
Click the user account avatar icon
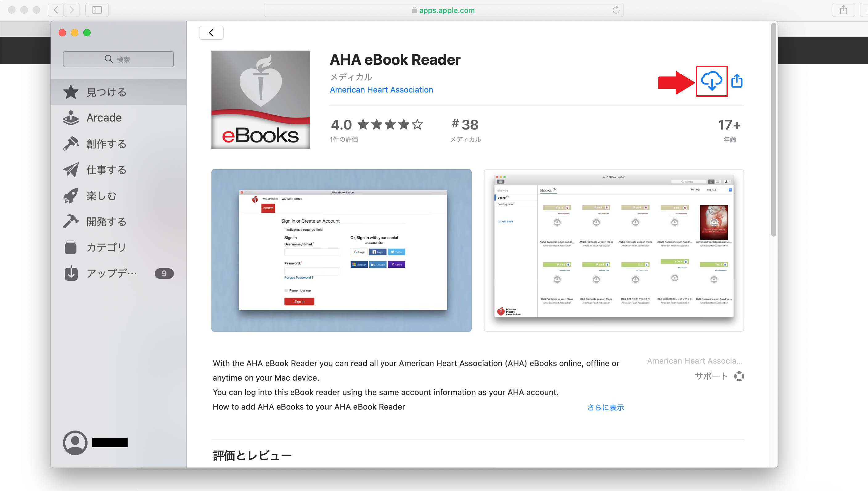(x=75, y=443)
